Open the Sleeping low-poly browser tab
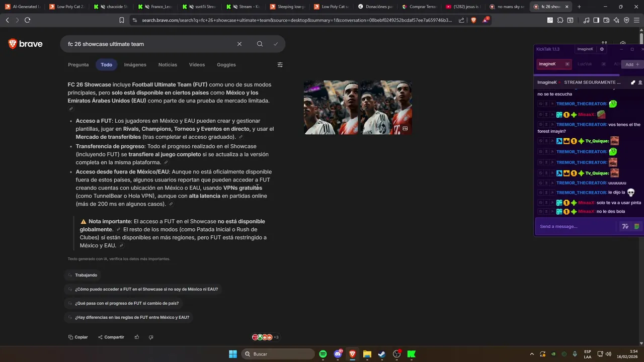The image size is (644, 362). [x=287, y=7]
